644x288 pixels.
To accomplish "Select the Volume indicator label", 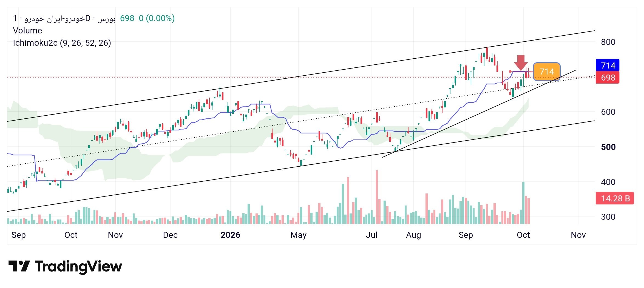I will pyautogui.click(x=27, y=30).
